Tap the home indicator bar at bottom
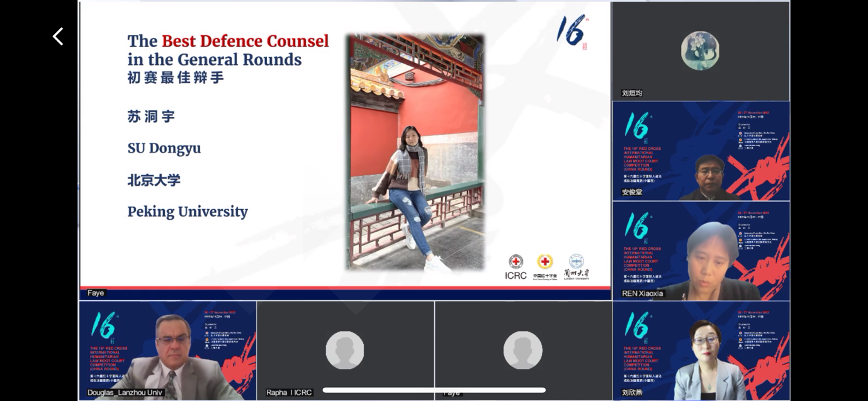 click(434, 390)
